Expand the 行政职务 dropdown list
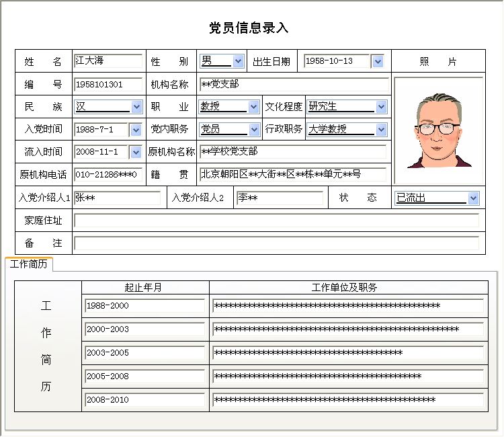The width and height of the screenshot is (504, 437). (382, 130)
